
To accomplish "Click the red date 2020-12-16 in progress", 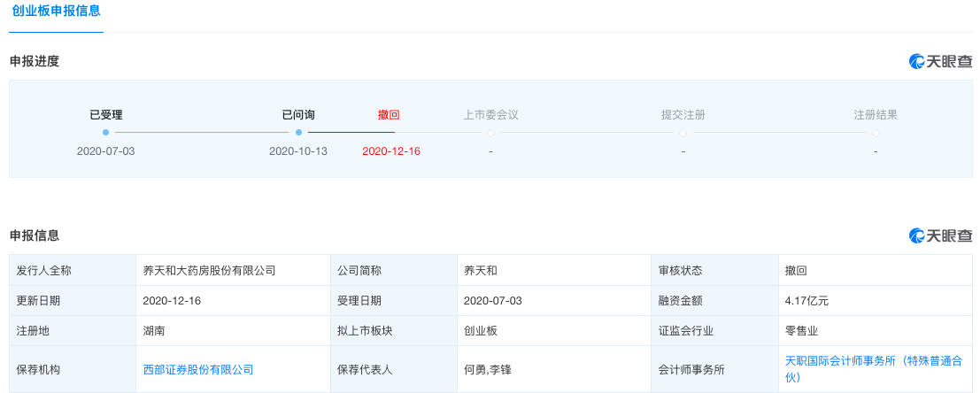I will tap(391, 151).
